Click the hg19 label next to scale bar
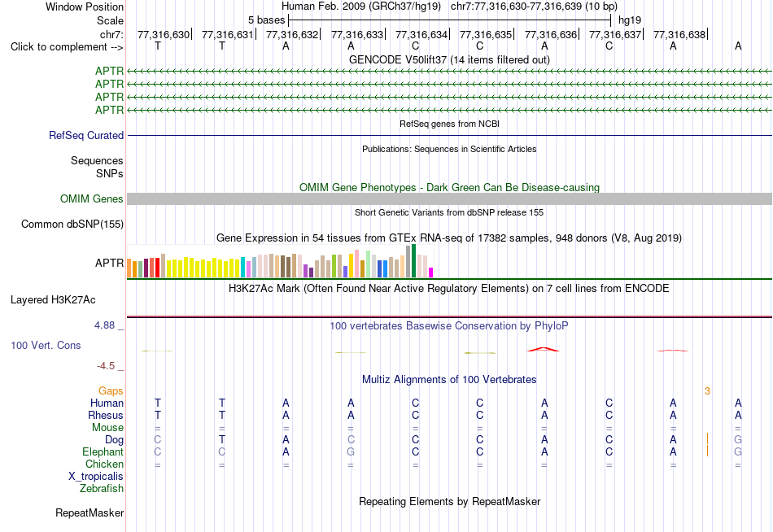Image resolution: width=773 pixels, height=532 pixels. coord(630,20)
